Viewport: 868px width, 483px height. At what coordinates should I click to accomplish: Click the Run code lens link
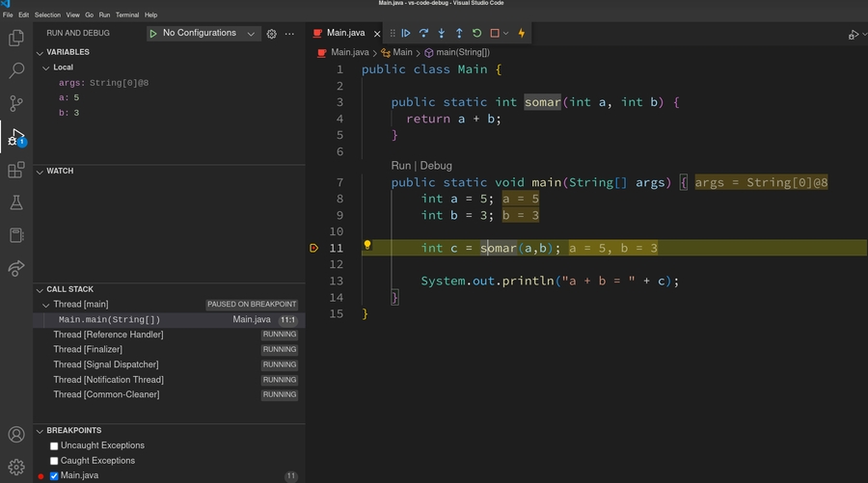400,166
